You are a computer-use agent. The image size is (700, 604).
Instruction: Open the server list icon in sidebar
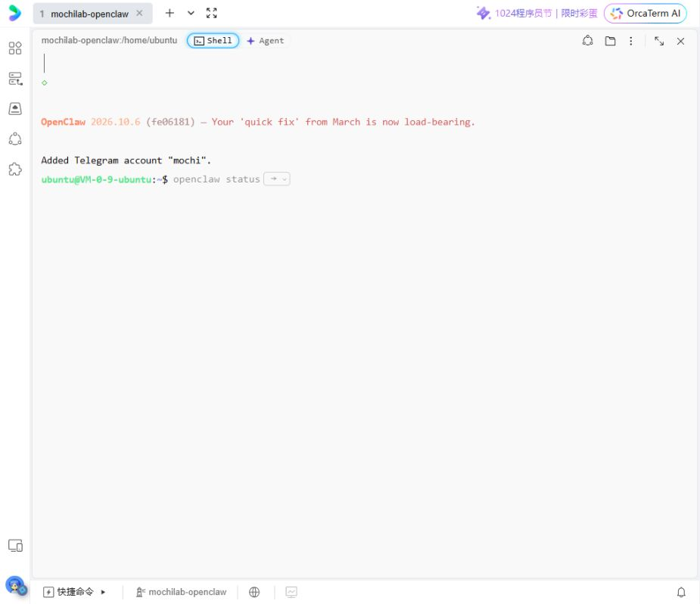coord(15,79)
